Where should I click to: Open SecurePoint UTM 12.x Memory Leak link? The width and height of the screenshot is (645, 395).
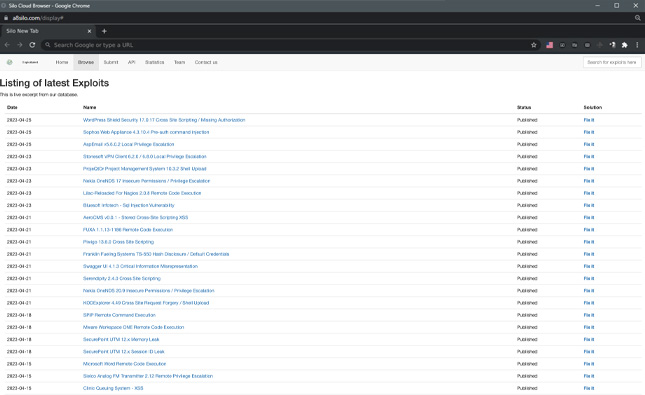click(121, 339)
